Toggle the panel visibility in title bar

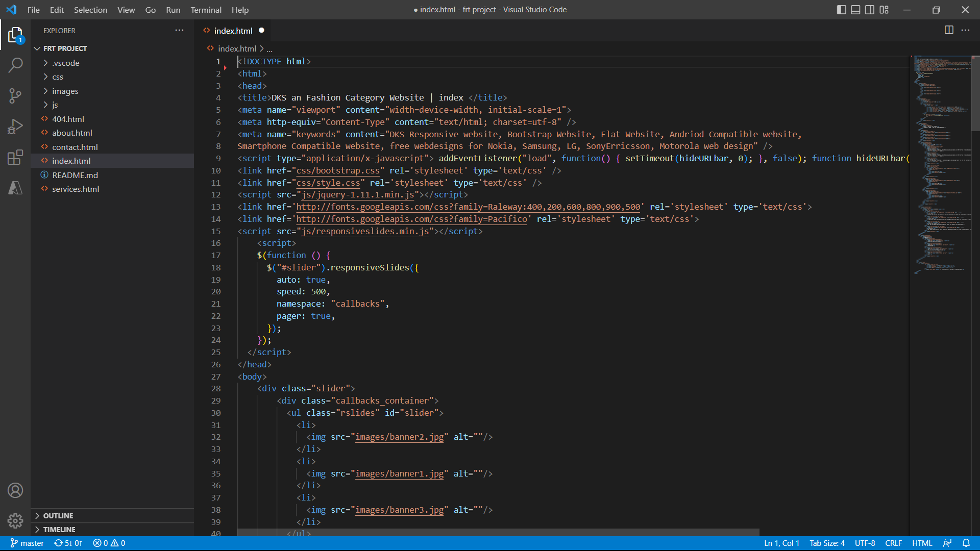[855, 10]
